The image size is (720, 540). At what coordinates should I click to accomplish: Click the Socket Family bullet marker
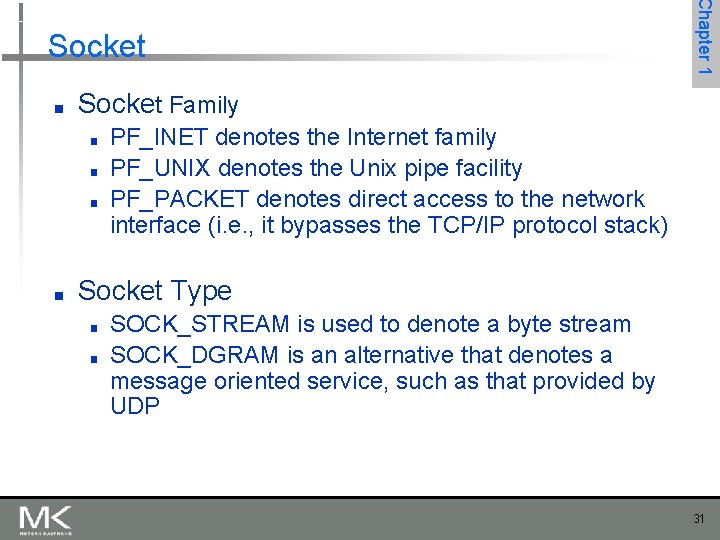[x=59, y=109]
